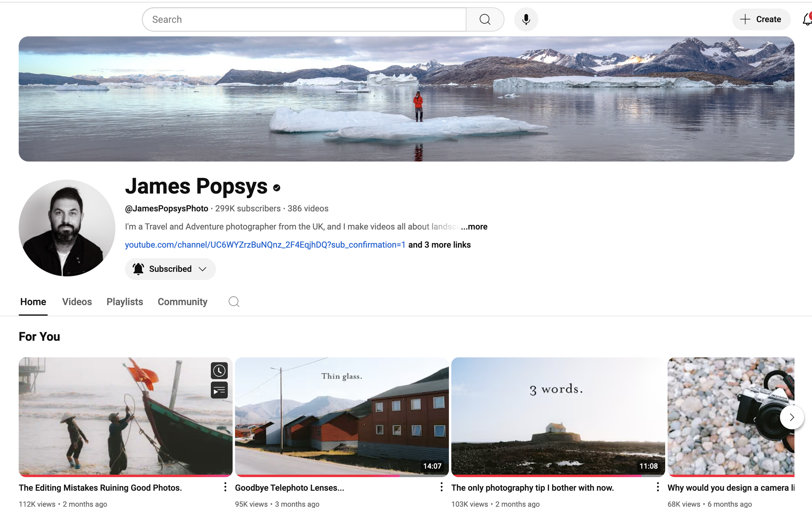Click the 14:07 duration badge
Viewport: 812px width, 508px height.
pos(432,466)
